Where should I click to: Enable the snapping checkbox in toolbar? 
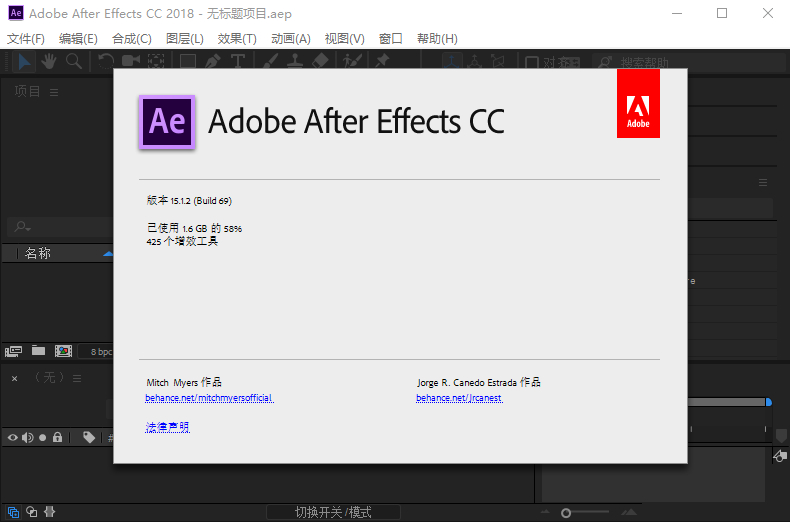(532, 62)
